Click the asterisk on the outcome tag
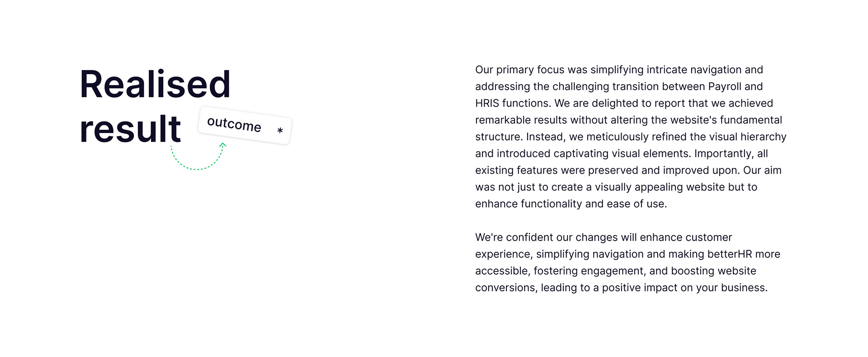 coord(280,131)
